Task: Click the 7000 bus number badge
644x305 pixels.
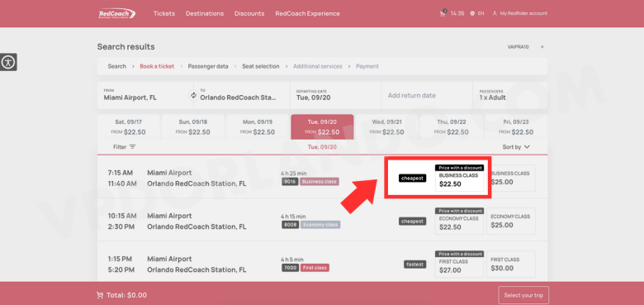Action: (291, 268)
